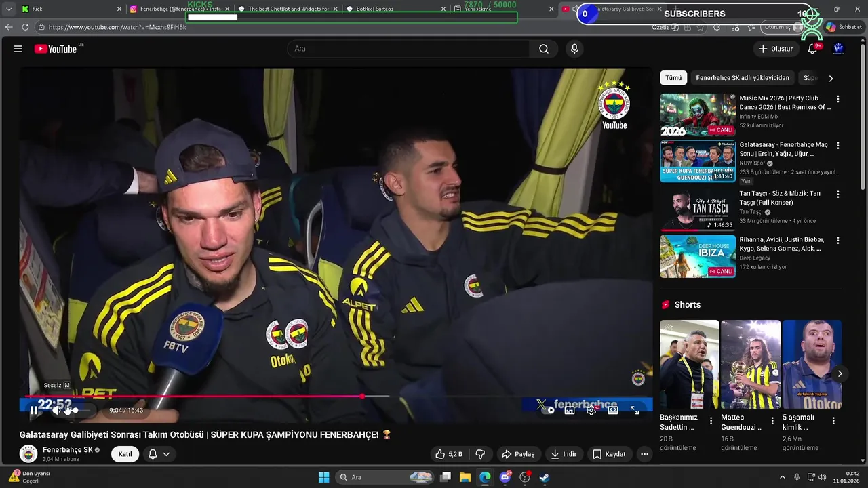This screenshot has height=488, width=868.
Task: Open the 'Başkanımız Sadettin' short
Action: (x=689, y=365)
